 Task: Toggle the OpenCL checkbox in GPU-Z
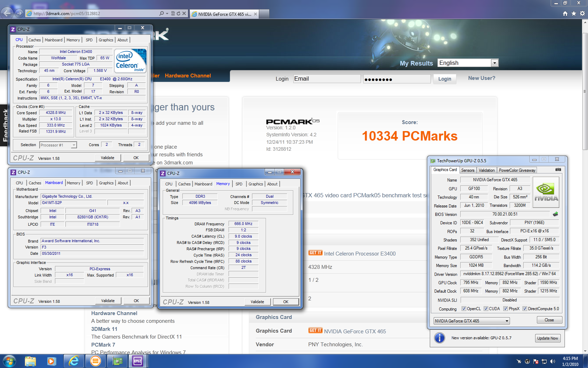464,309
